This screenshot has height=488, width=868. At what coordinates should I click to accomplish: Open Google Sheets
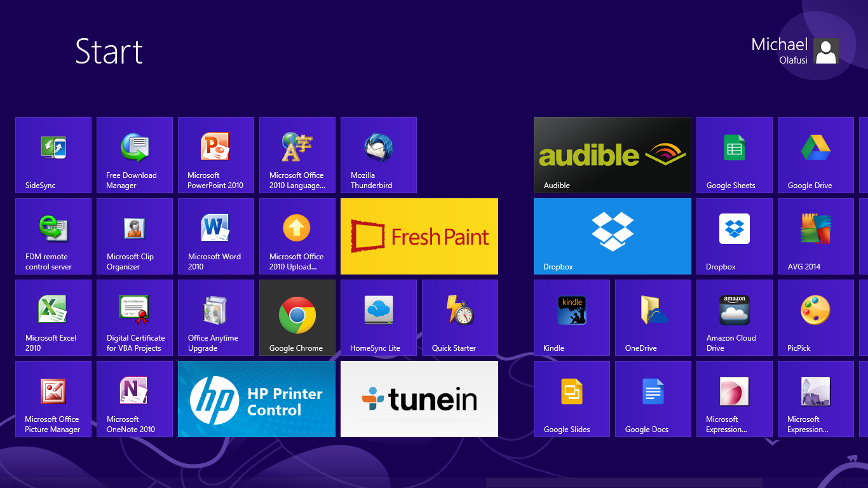(735, 155)
